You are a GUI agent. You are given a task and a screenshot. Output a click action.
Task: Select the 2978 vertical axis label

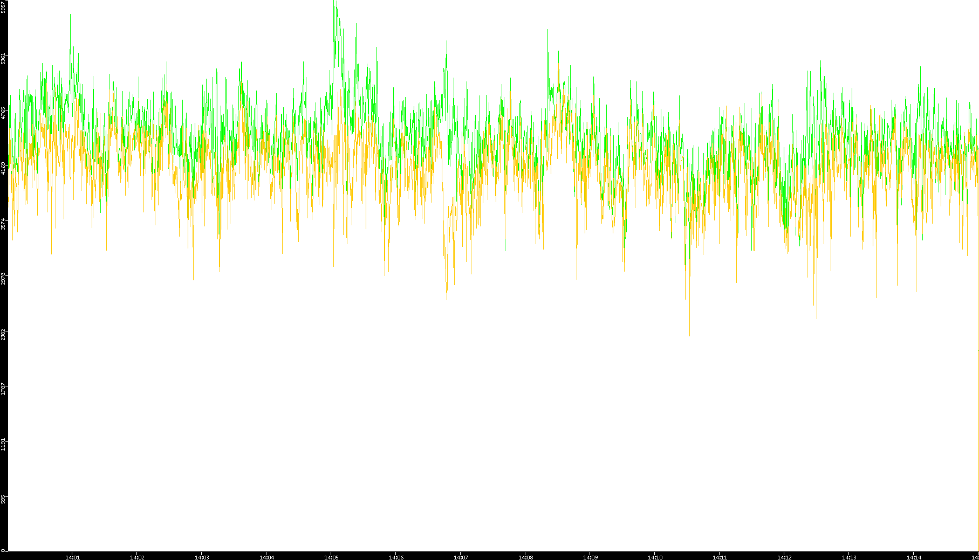click(4, 279)
